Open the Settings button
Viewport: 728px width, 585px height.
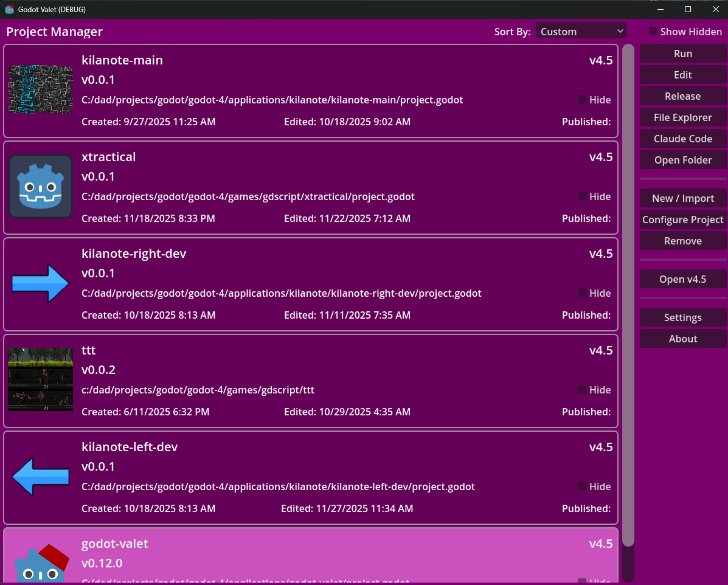click(683, 317)
